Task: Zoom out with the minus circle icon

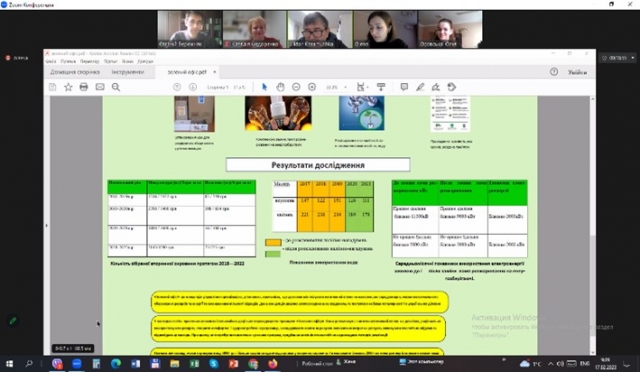Action: click(x=296, y=87)
